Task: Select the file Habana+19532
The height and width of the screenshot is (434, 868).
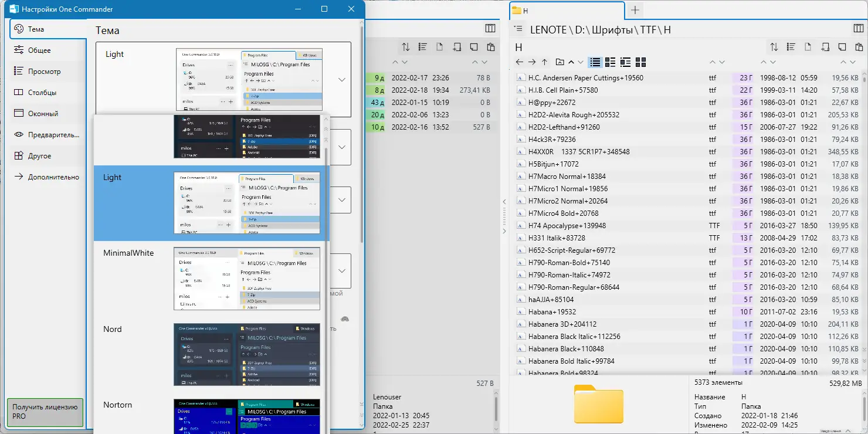Action: tap(689, 312)
